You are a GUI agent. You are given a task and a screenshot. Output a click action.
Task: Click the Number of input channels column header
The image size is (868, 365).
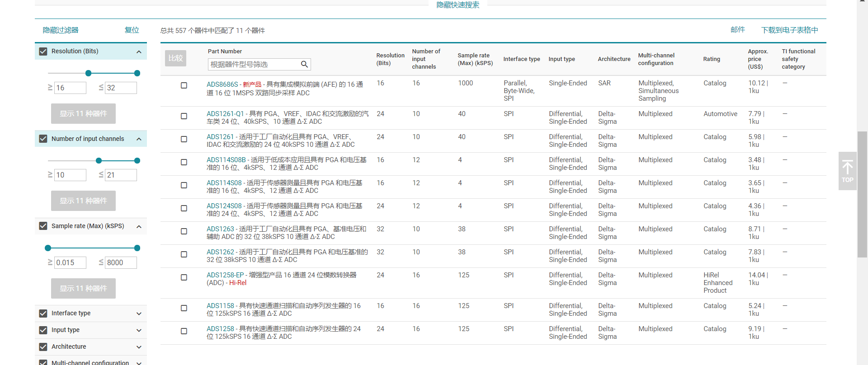(x=426, y=59)
